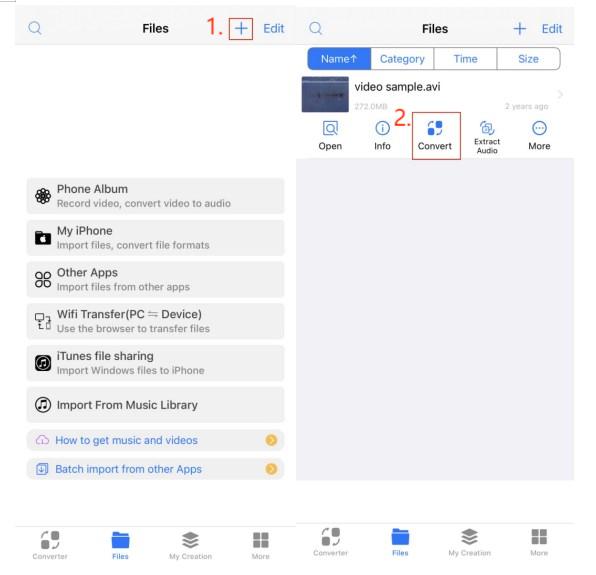Sort files by Size
596x575 pixels.
528,59
